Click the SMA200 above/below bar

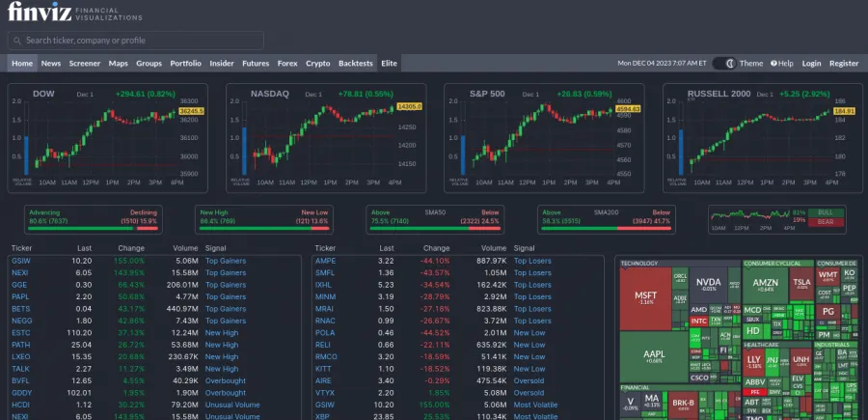[x=607, y=220]
